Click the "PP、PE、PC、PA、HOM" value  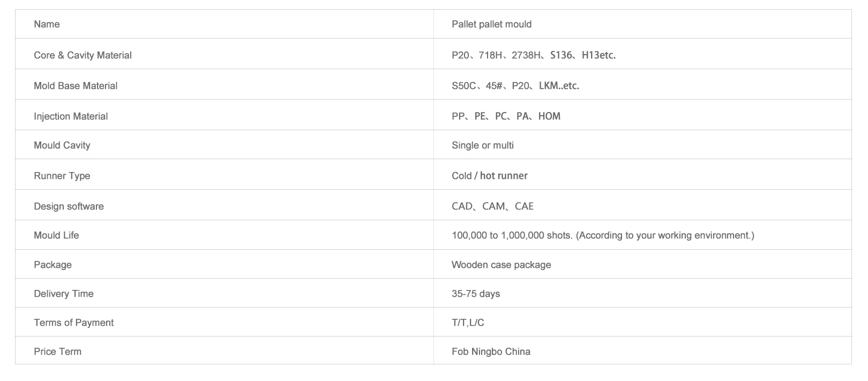coord(506,116)
